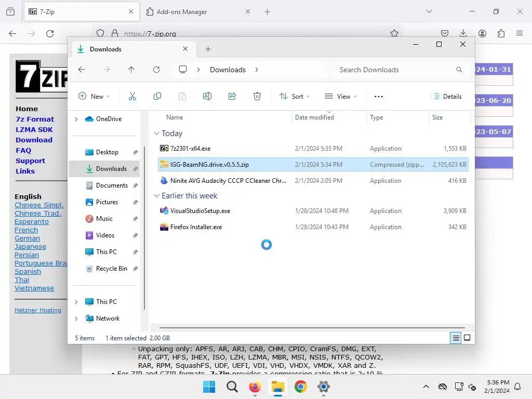Switch to large thumbnails view icon
Screen dimensions: 532x399
pos(467,338)
